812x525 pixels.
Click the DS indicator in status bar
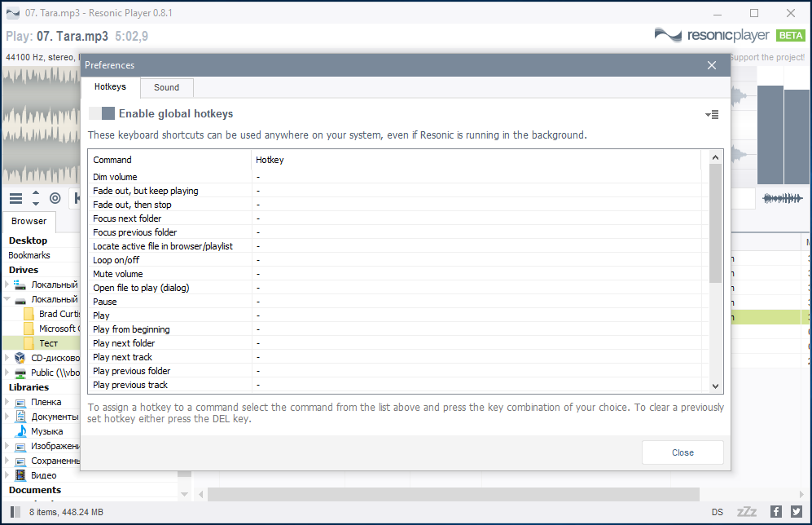718,512
